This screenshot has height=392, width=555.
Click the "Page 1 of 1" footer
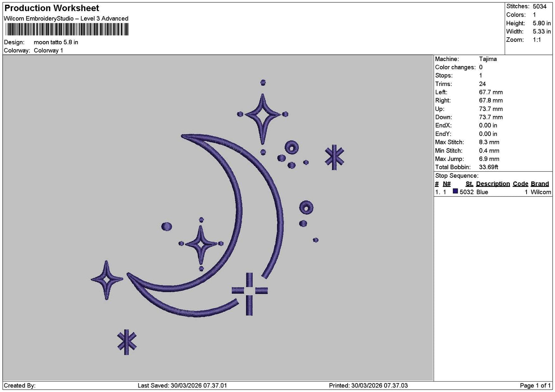pos(535,385)
